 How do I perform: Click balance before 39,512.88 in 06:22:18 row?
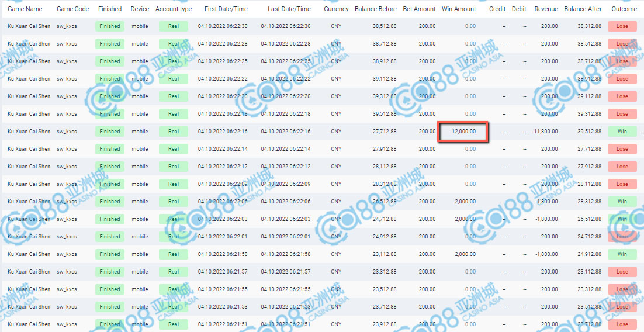point(385,114)
